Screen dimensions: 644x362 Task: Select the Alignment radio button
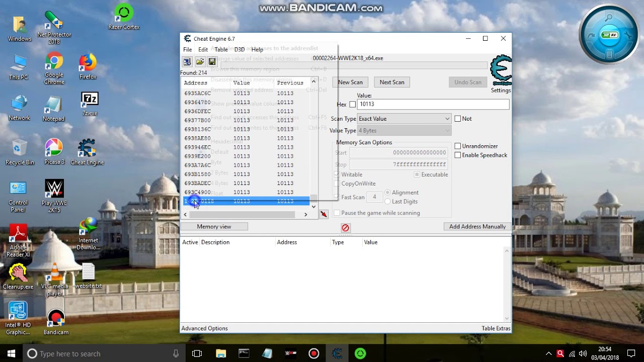tap(387, 193)
